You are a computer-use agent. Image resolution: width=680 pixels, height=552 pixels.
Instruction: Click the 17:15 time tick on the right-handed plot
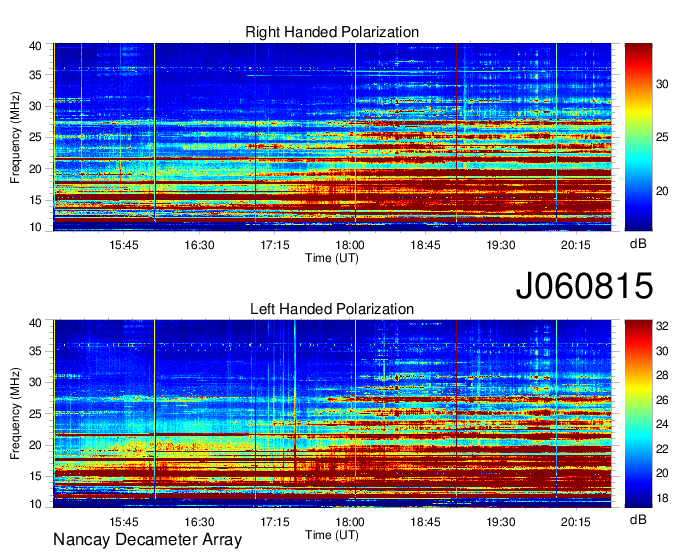(x=275, y=245)
